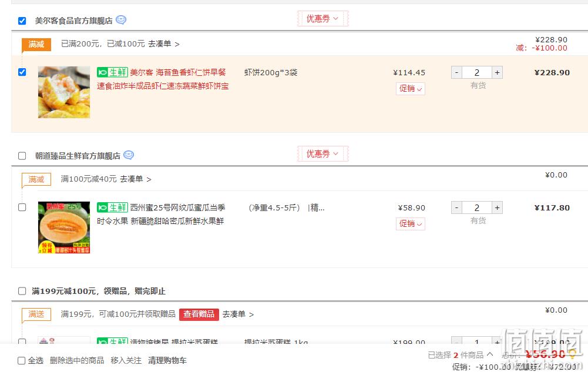Click the 生鲜 badge on the melon item
Image resolution: width=588 pixels, height=375 pixels.
click(x=113, y=207)
